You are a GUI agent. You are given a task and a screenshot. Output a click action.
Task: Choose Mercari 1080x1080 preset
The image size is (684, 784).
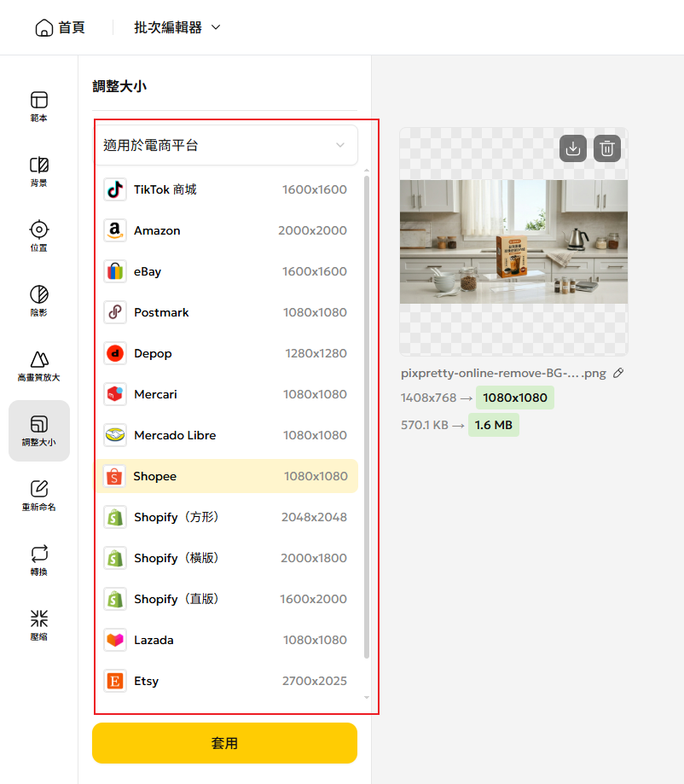point(226,394)
